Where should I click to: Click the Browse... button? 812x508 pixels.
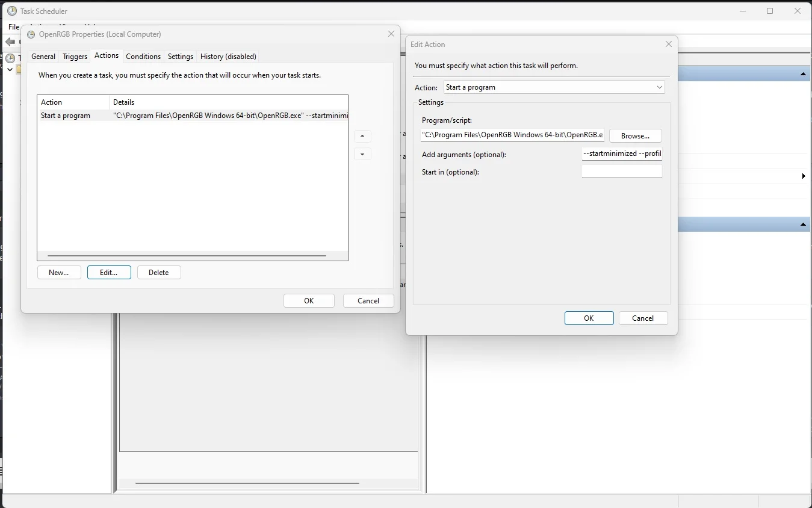635,135
